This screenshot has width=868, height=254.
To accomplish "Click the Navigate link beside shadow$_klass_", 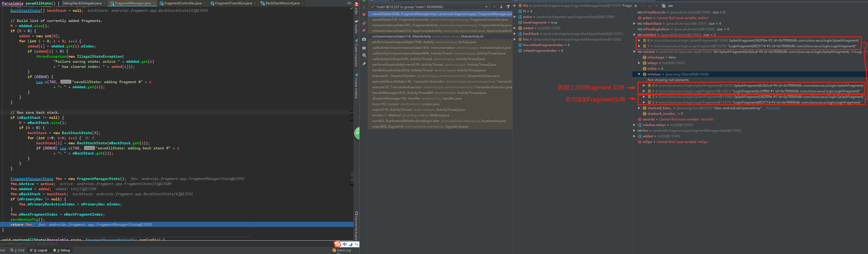I will (773, 108).
